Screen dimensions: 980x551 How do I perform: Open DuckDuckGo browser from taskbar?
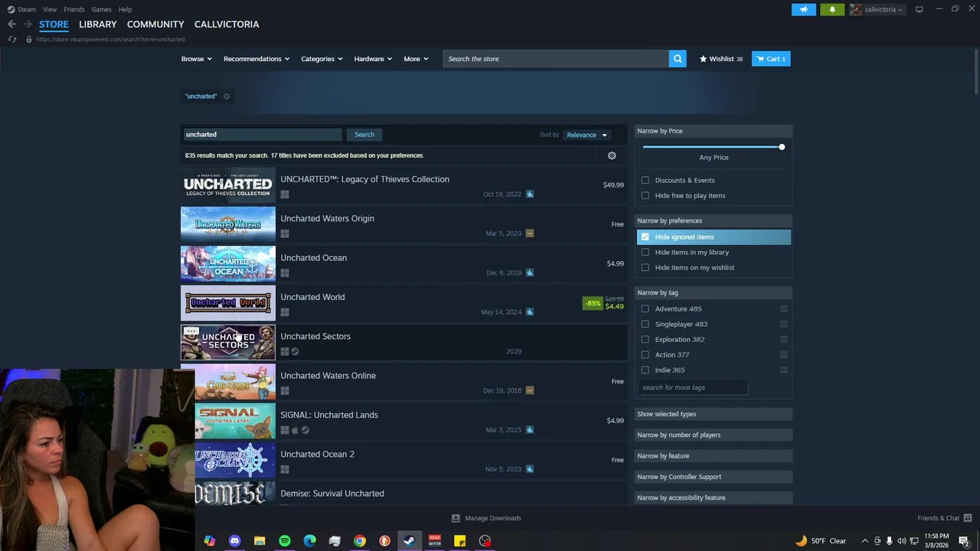coord(384,541)
